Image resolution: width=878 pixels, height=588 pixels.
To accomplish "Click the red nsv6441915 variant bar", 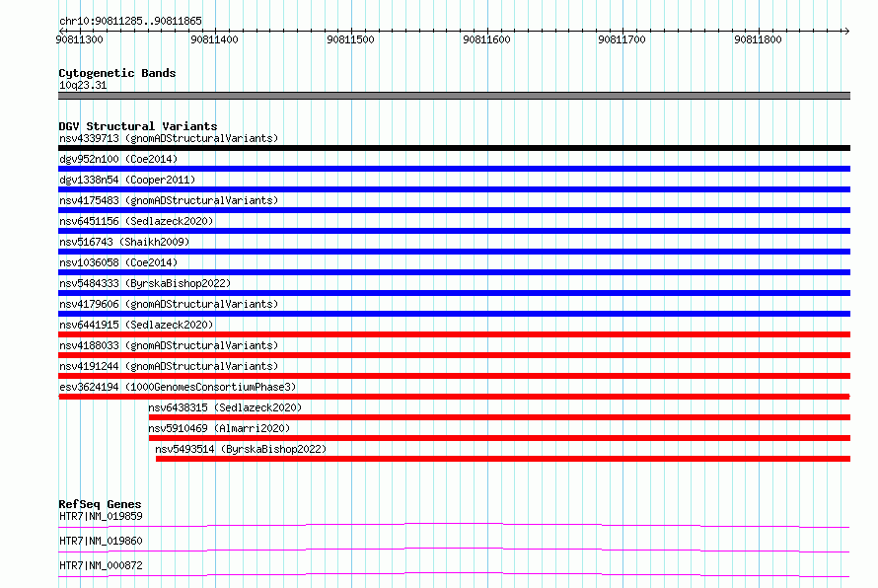I will click(454, 334).
